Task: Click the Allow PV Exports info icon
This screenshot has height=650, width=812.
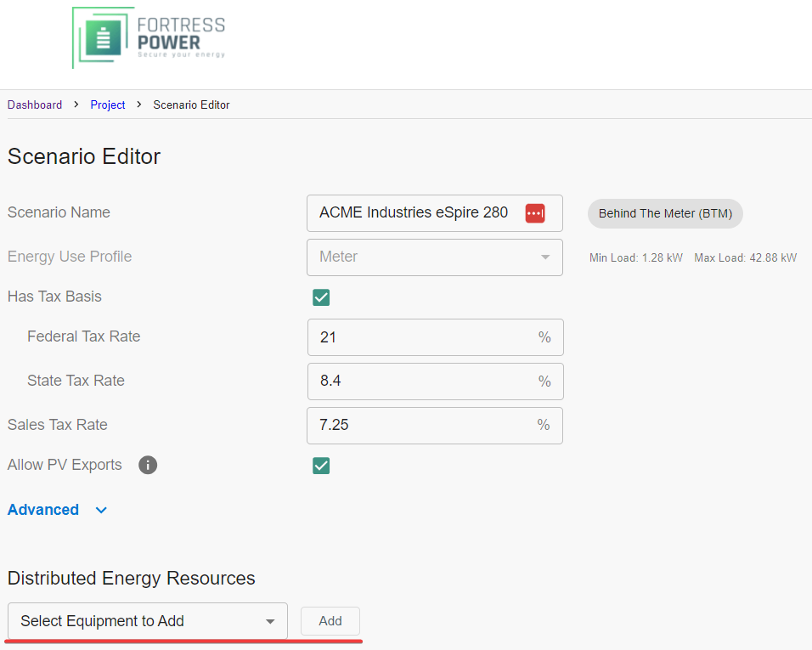Action: click(x=148, y=465)
